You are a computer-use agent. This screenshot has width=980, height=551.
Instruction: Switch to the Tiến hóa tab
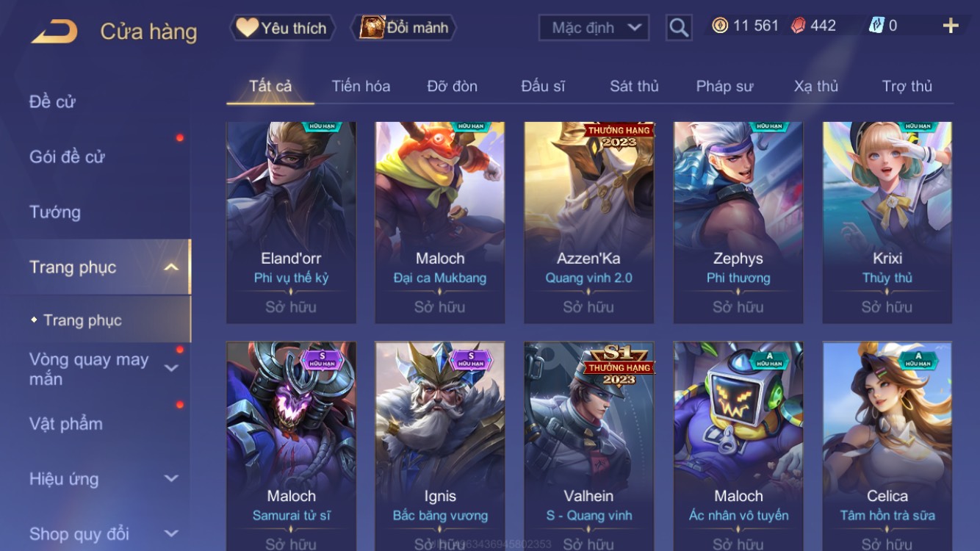361,86
